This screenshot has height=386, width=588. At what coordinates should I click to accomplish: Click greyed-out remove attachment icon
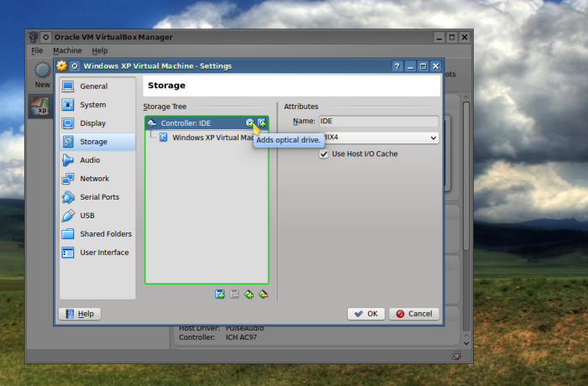pyautogui.click(x=234, y=295)
